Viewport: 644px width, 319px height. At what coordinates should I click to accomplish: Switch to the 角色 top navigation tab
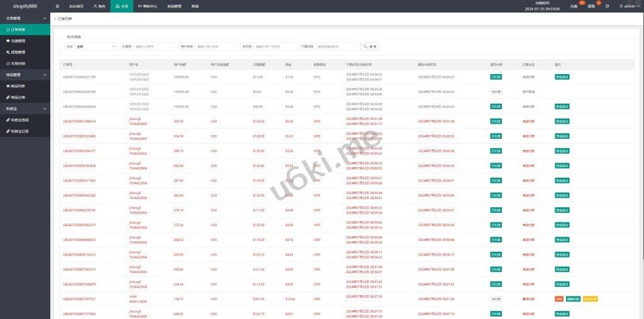99,6
